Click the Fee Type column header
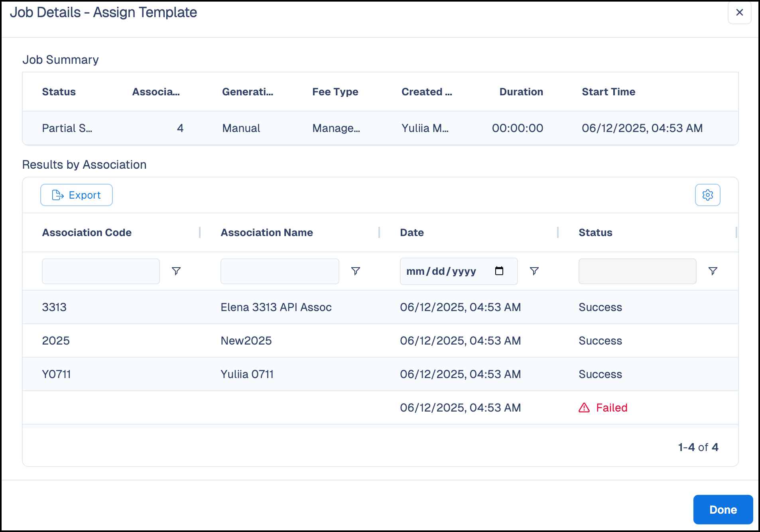 point(335,92)
